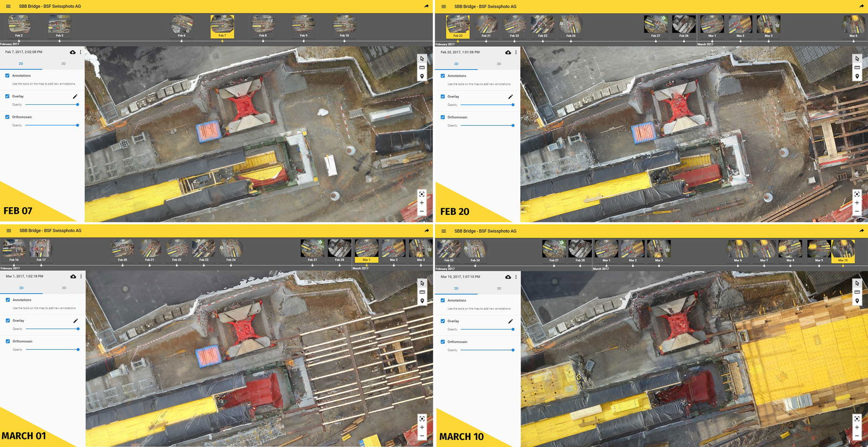Select Feb 8 thumbnail in Feb 07 timeline
Viewport: 868px width, 447px height.
click(263, 25)
